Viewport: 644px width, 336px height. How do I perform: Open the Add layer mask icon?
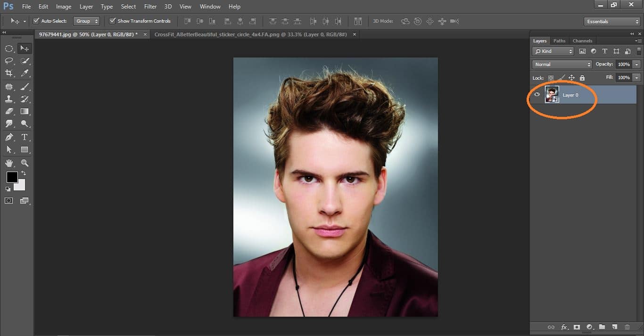577,327
